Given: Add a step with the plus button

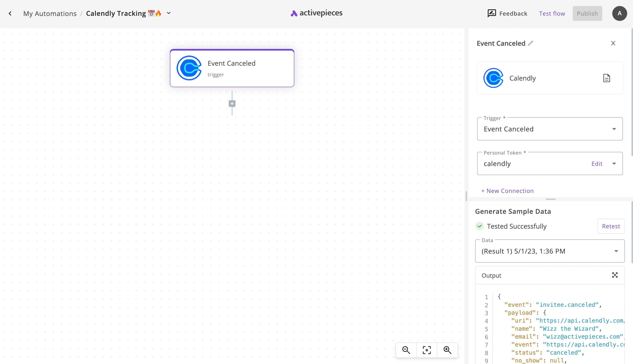Looking at the screenshot, I should [x=232, y=104].
